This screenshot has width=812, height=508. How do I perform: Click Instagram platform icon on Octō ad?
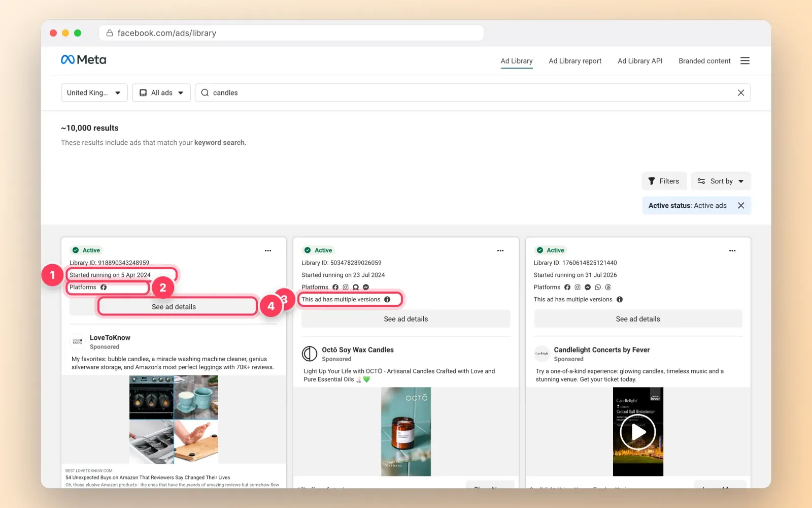[346, 287]
